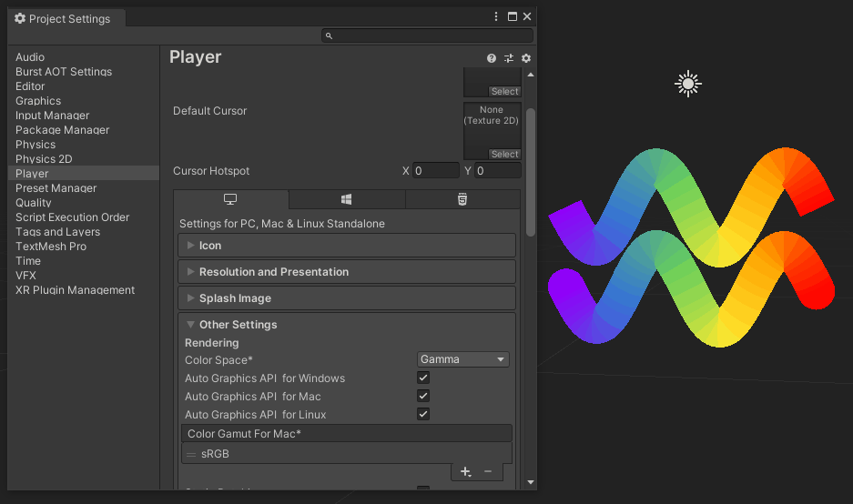Remove color gamut with the minus button

point(488,472)
